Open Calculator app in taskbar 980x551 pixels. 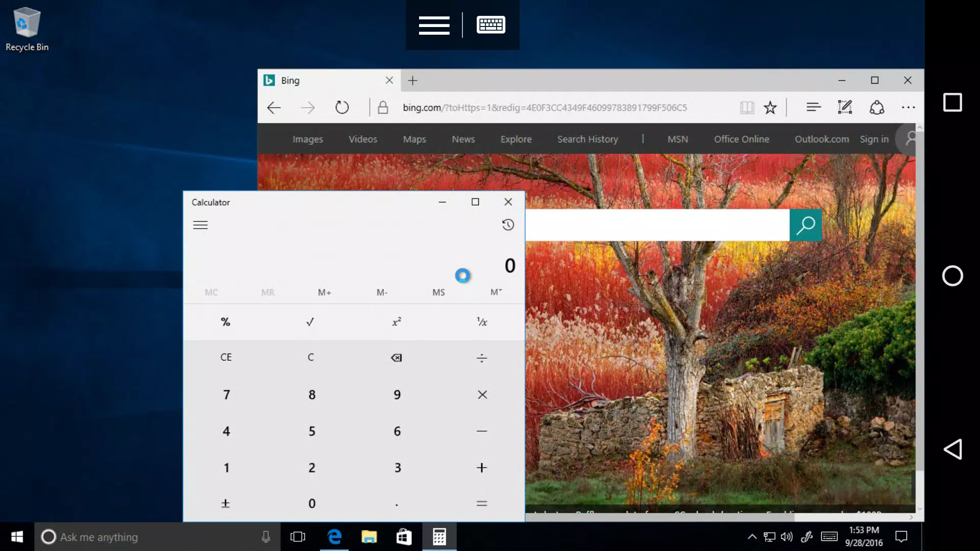tap(438, 536)
